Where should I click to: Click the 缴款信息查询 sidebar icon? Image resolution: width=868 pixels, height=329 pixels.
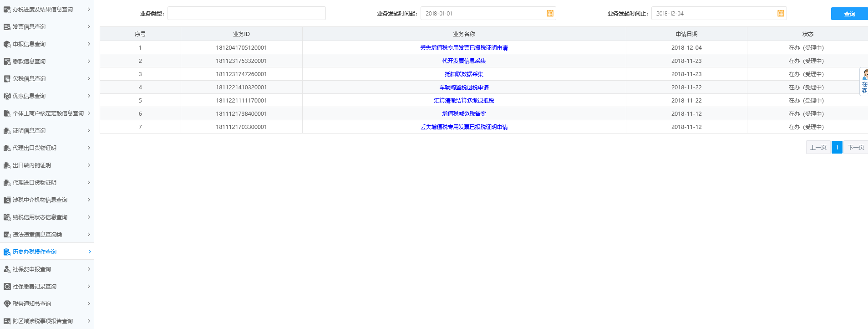(7, 62)
